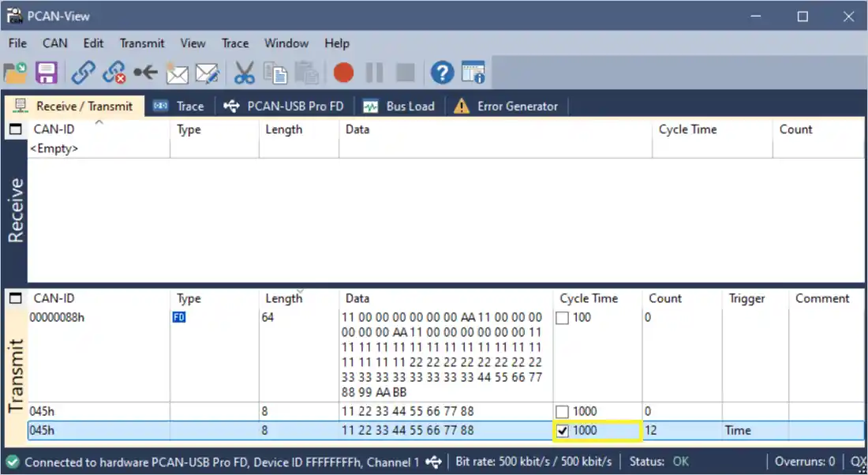Click Overruns: 0 status entry

click(x=804, y=462)
